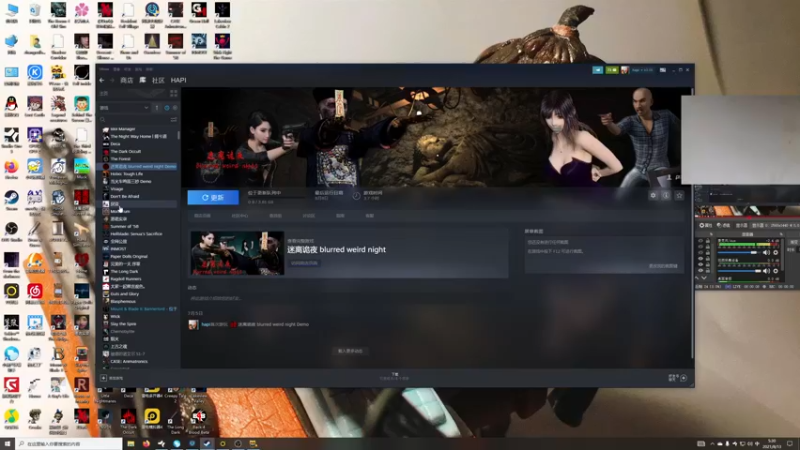Image resolution: width=800 pixels, height=450 pixels.
Task: Click the sort-by-recent arrow icon
Action: click(x=157, y=108)
